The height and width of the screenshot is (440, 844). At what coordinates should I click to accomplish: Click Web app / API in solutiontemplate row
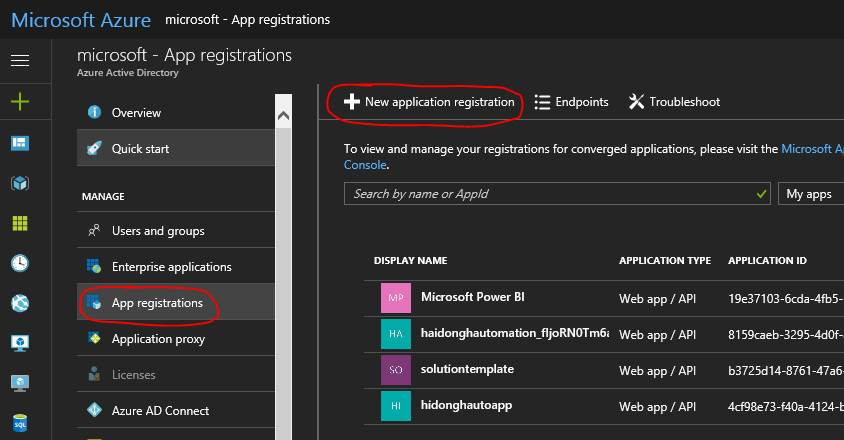657,371
